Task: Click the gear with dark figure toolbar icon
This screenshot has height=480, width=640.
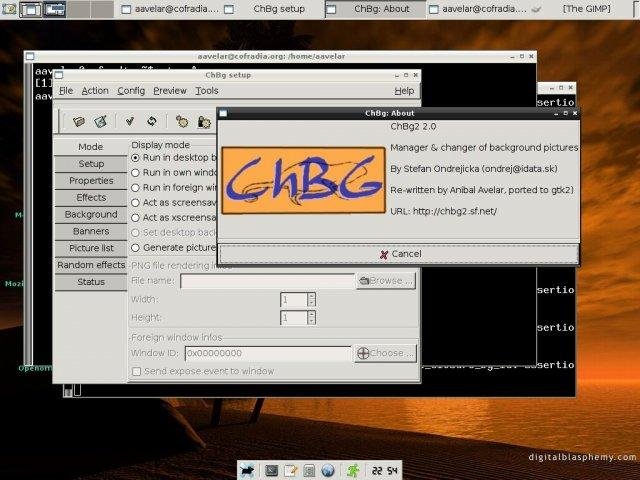Action: (204, 122)
